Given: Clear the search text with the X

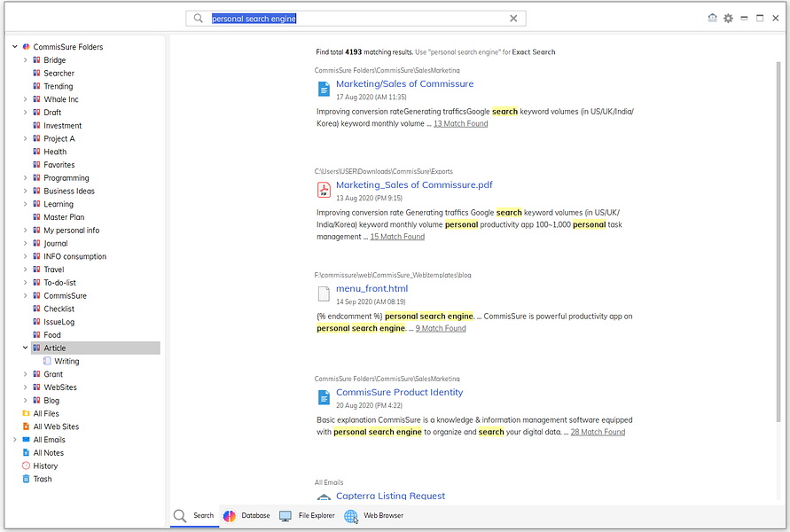Looking at the screenshot, I should pyautogui.click(x=513, y=18).
